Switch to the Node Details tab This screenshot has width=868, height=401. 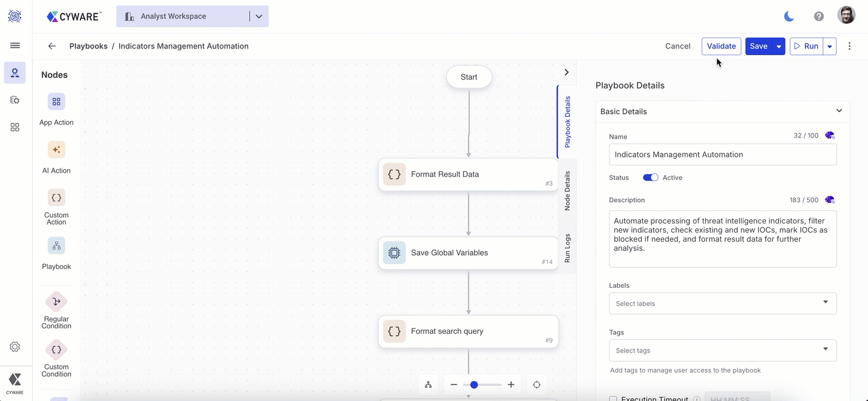coord(567,190)
